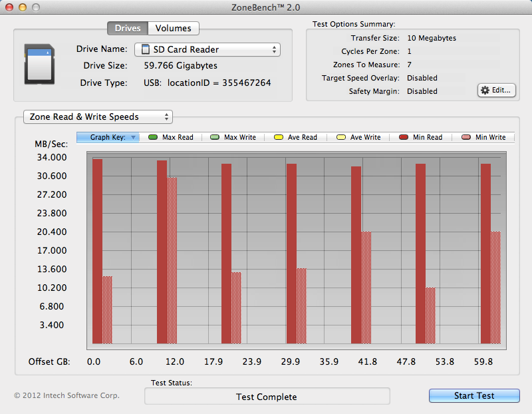The height and width of the screenshot is (414, 532).
Task: Click the green zoom window button
Action: coord(36,7)
